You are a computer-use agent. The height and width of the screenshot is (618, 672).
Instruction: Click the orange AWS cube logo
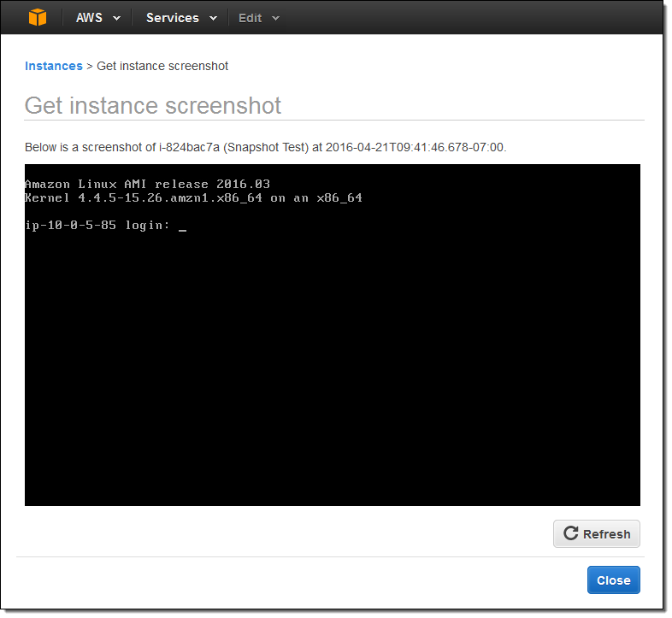(x=38, y=17)
